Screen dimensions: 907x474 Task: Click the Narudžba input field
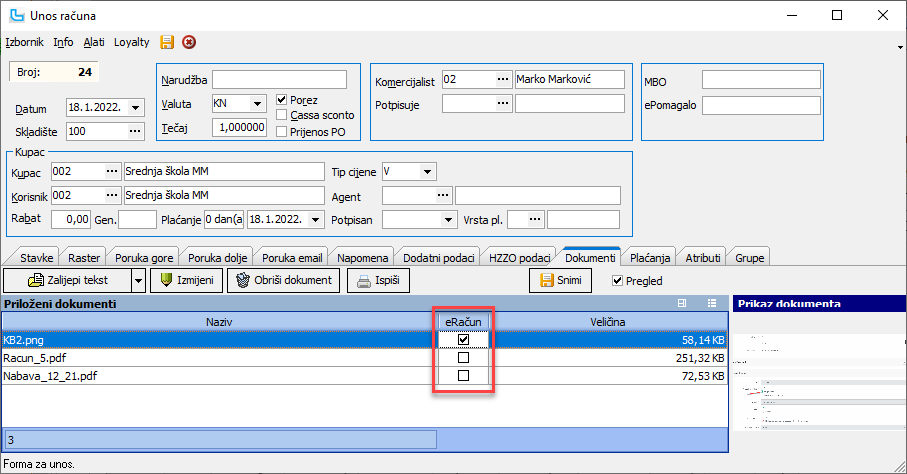[x=279, y=80]
